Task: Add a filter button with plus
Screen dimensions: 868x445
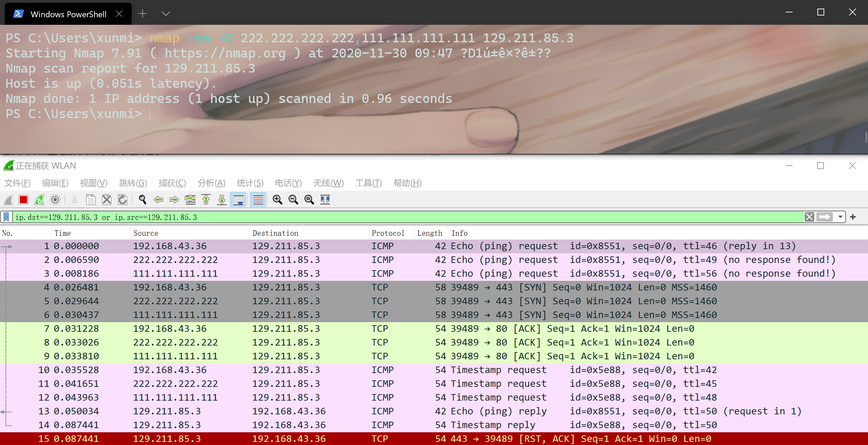Action: click(x=853, y=217)
